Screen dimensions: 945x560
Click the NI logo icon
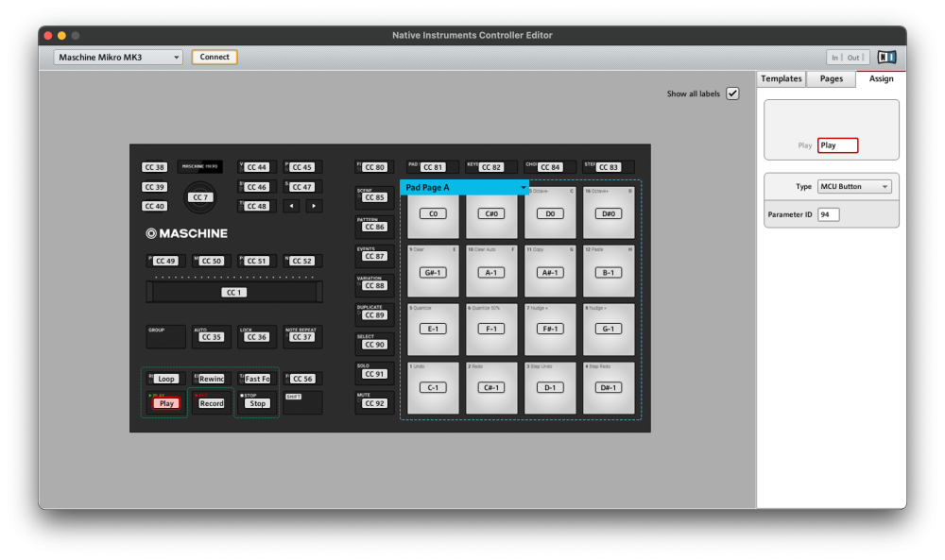[886, 58]
